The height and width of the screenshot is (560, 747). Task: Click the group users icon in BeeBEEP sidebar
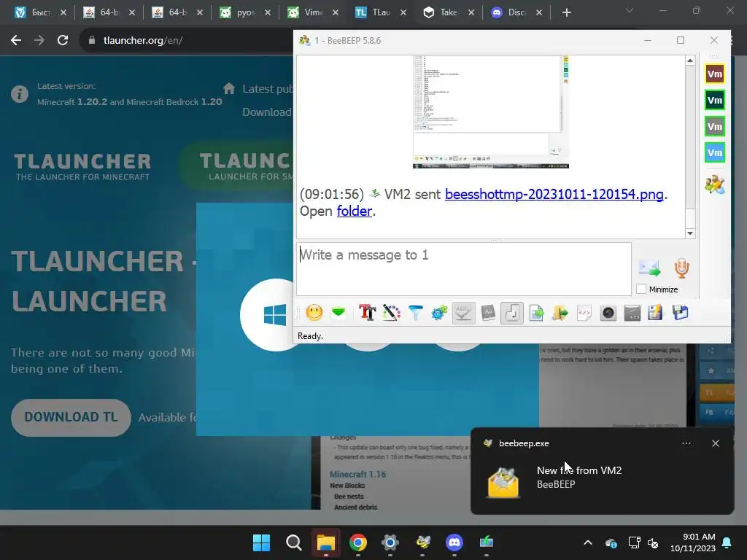coord(715,184)
